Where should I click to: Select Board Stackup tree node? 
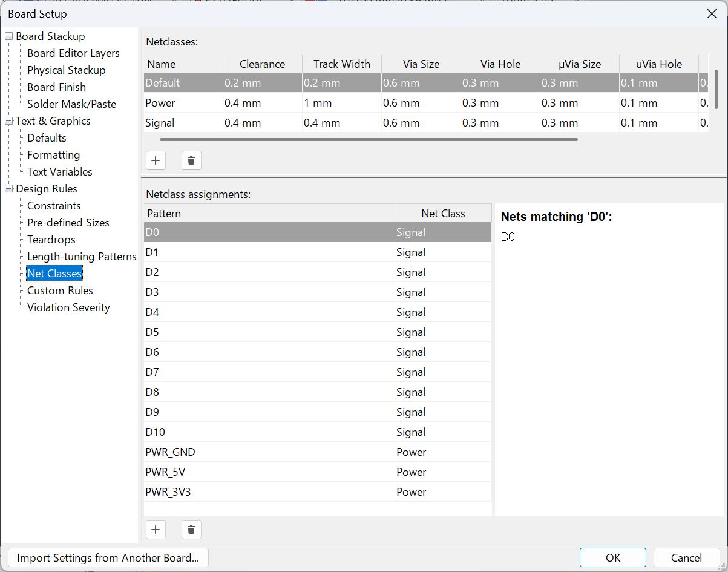(50, 36)
